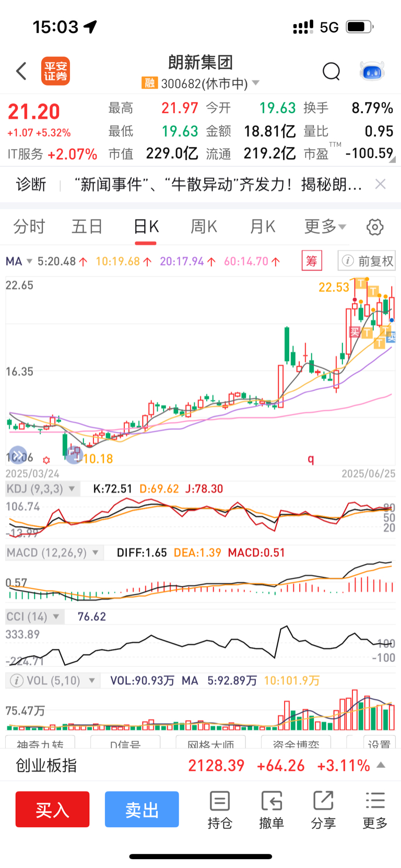Open the 诊断 news headline
The width and height of the screenshot is (401, 868).
[x=218, y=184]
